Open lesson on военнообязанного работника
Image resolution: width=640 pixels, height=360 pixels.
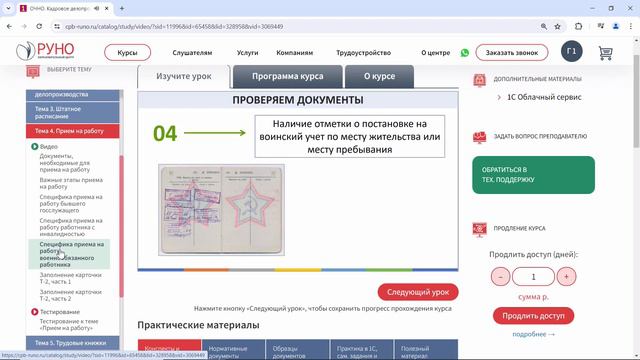point(70,254)
